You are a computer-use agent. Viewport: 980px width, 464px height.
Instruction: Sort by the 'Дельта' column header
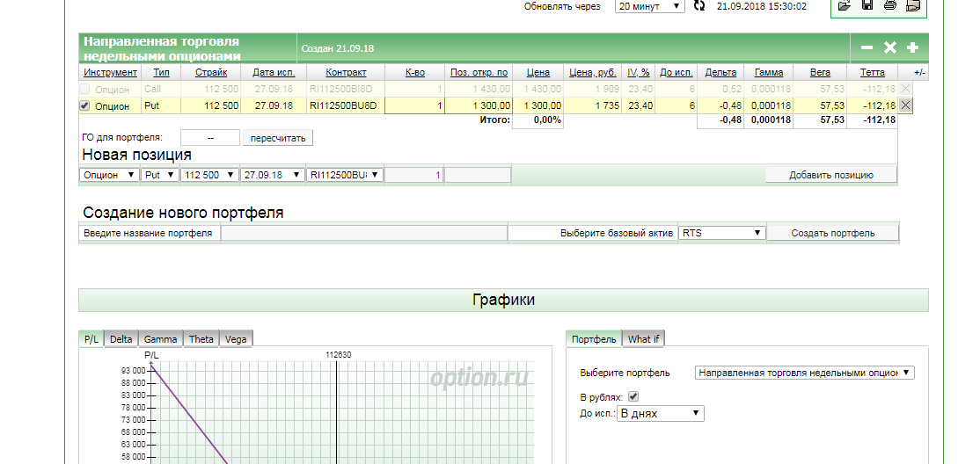pyautogui.click(x=720, y=73)
